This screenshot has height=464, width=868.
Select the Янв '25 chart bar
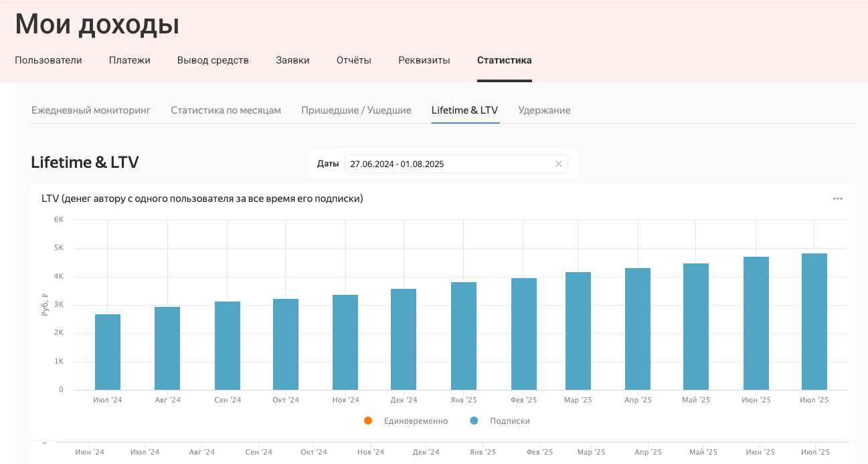pyautogui.click(x=464, y=336)
